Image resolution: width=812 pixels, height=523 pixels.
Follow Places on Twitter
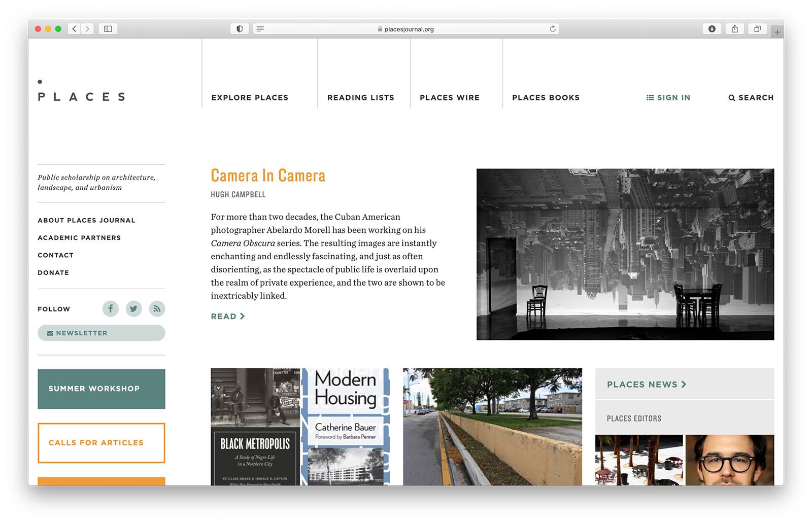[133, 308]
